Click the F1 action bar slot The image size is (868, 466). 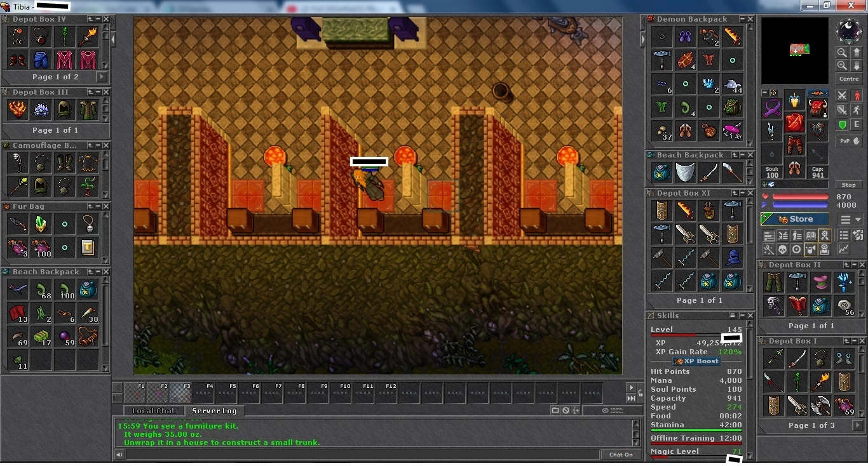[x=135, y=393]
